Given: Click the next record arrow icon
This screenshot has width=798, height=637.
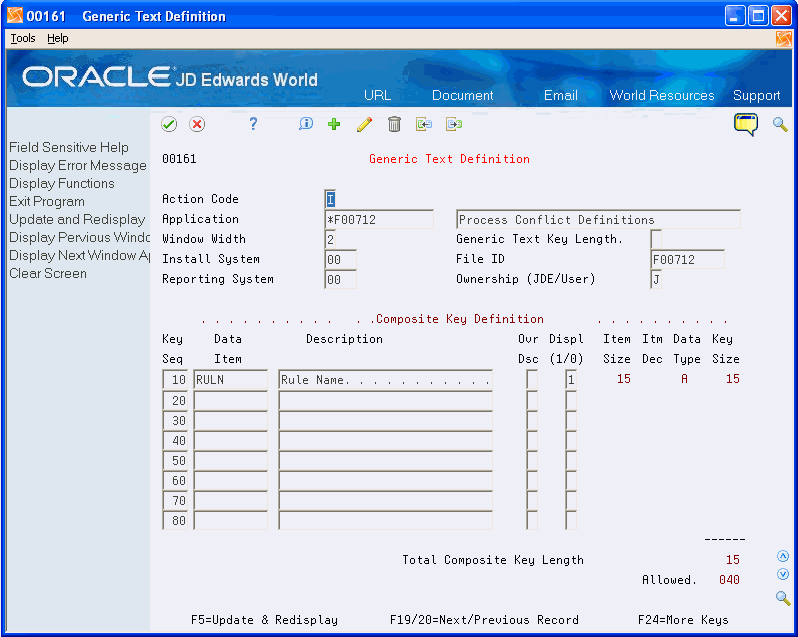Looking at the screenshot, I should tap(454, 124).
